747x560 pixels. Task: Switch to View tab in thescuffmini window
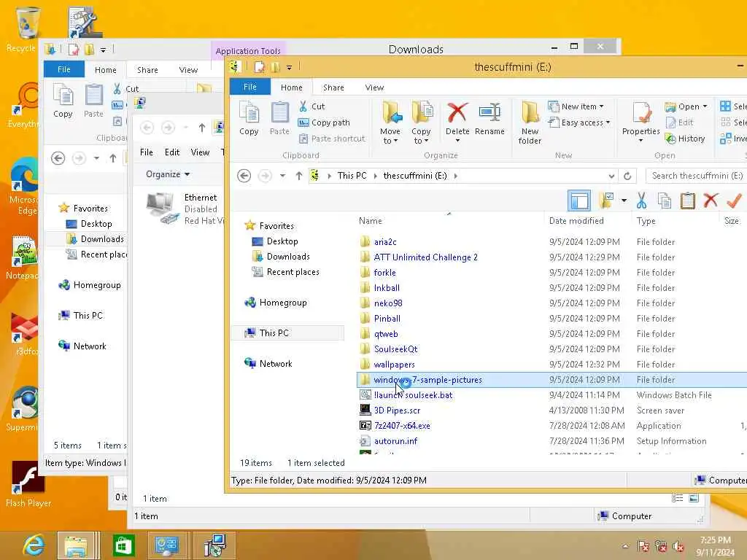374,87
